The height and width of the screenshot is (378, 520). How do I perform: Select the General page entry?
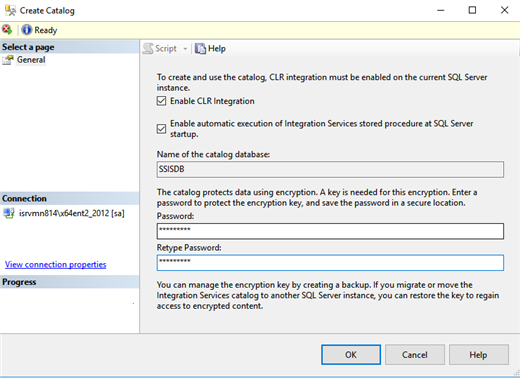coord(31,60)
